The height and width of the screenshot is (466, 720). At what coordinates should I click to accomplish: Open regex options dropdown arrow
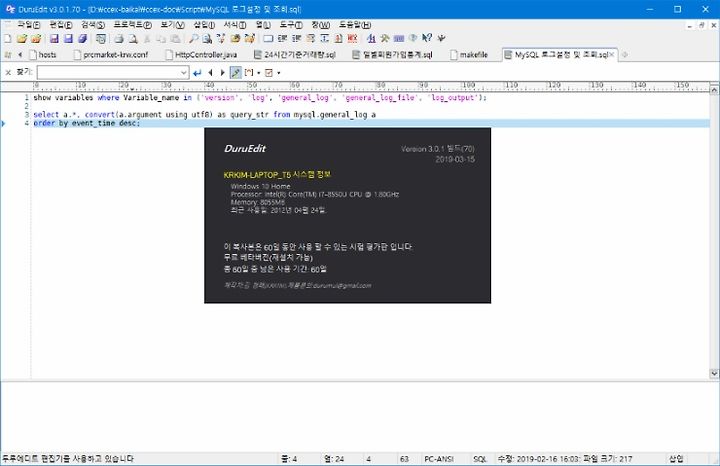(259, 73)
